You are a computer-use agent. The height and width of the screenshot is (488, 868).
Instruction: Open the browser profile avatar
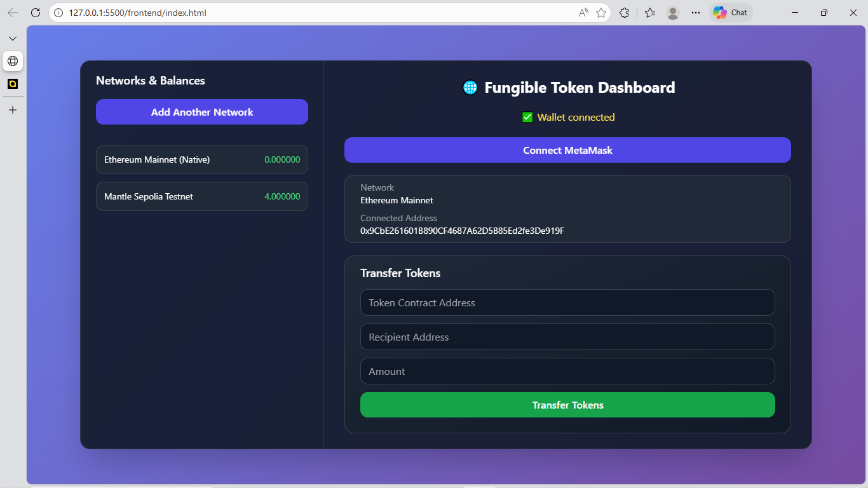tap(673, 13)
